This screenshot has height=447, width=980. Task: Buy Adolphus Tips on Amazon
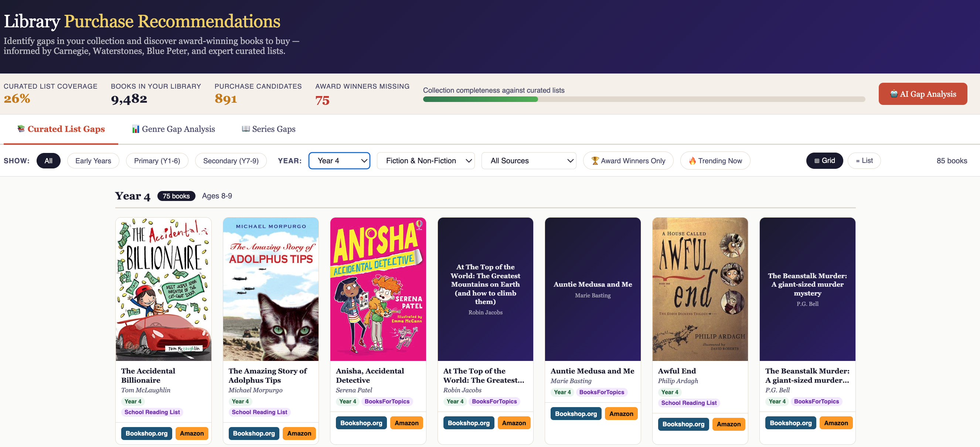(x=299, y=433)
